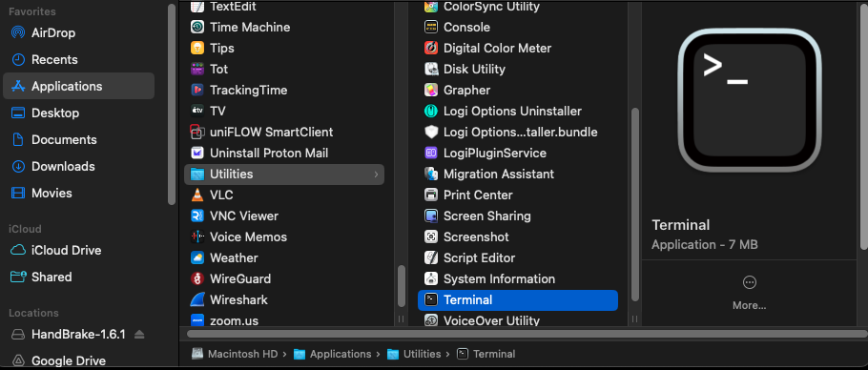The width and height of the screenshot is (868, 370).
Task: Click the Uninstall Proton Mail icon
Action: pos(197,153)
